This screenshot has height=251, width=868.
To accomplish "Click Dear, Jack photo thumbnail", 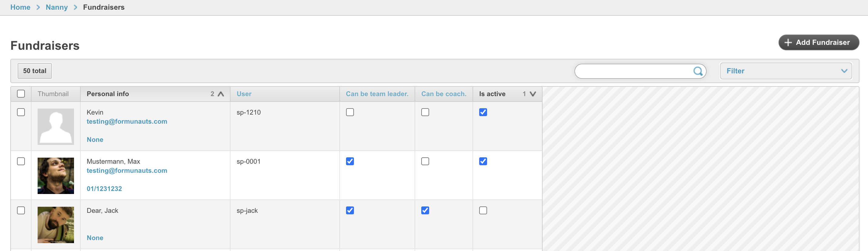I will 56,225.
